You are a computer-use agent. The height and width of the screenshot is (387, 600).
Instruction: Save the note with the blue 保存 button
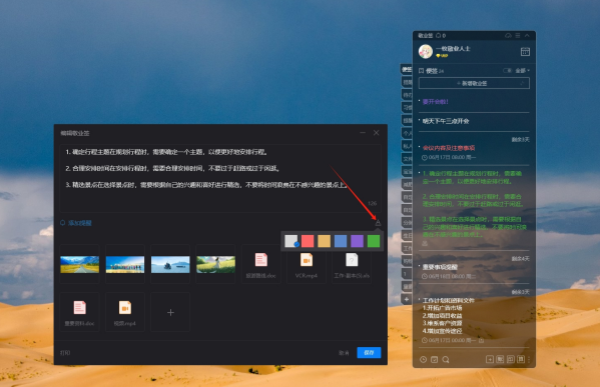point(369,353)
